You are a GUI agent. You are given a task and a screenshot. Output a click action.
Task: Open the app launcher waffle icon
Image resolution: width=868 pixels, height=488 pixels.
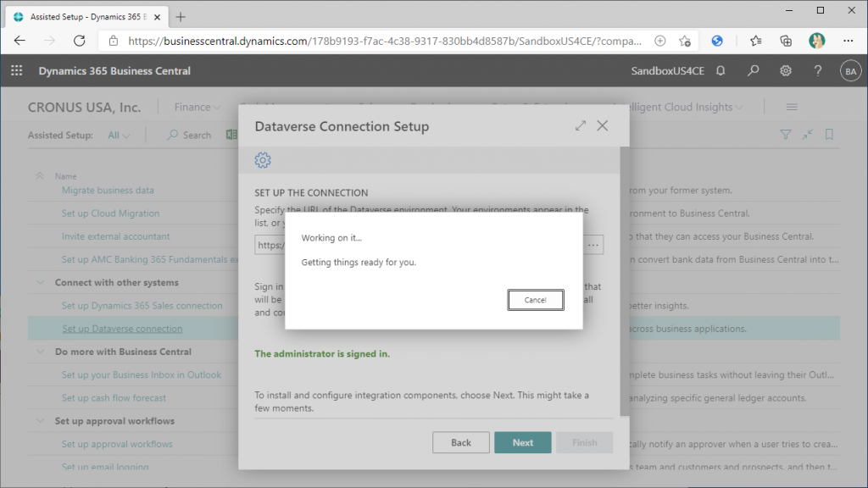coord(17,71)
